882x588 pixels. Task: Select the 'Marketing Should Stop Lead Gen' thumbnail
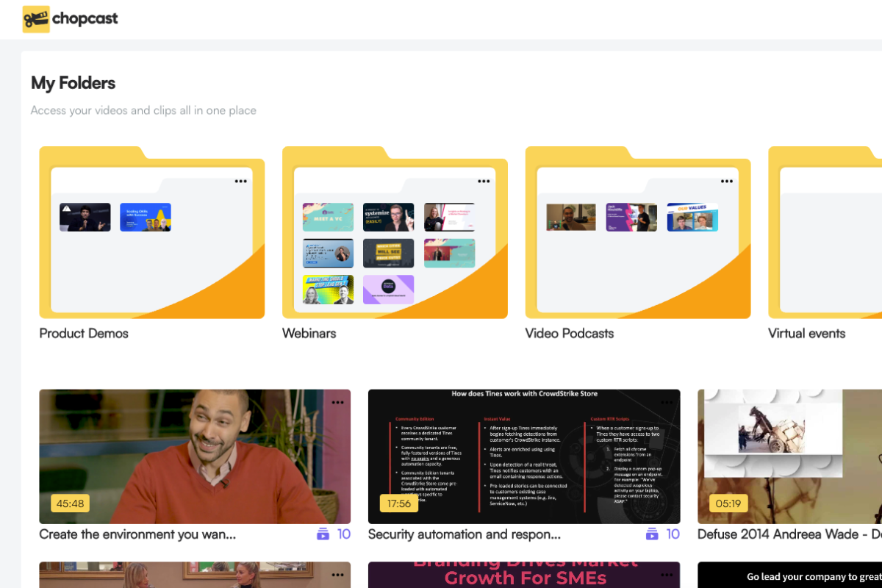click(x=328, y=289)
